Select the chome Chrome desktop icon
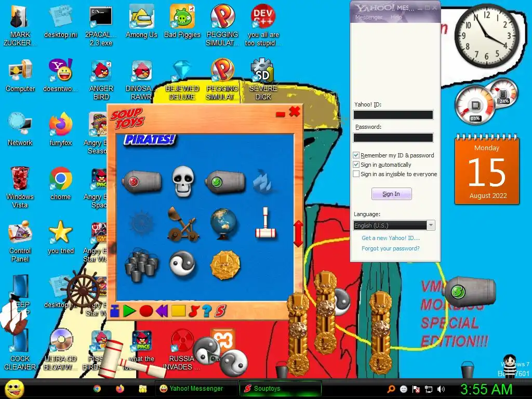 60,183
